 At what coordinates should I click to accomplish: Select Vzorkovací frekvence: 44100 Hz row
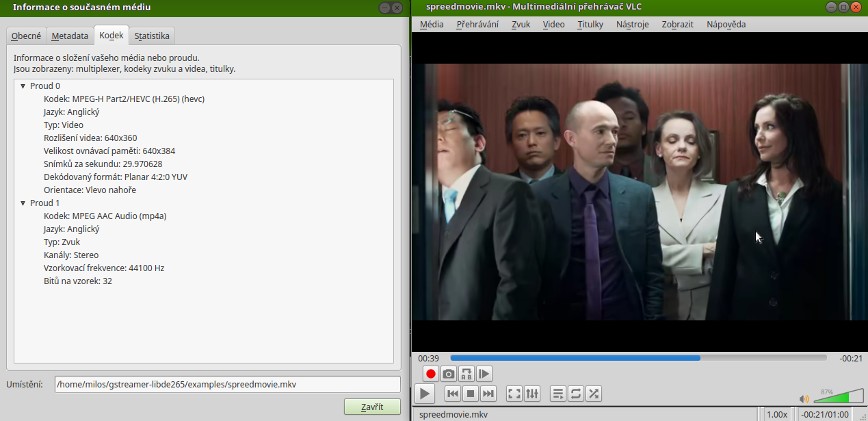pos(104,268)
